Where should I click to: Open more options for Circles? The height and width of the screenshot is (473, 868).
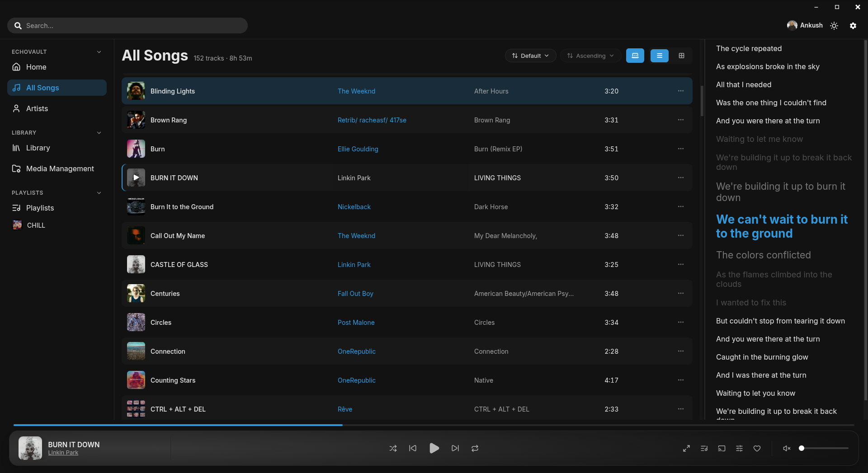pos(680,322)
